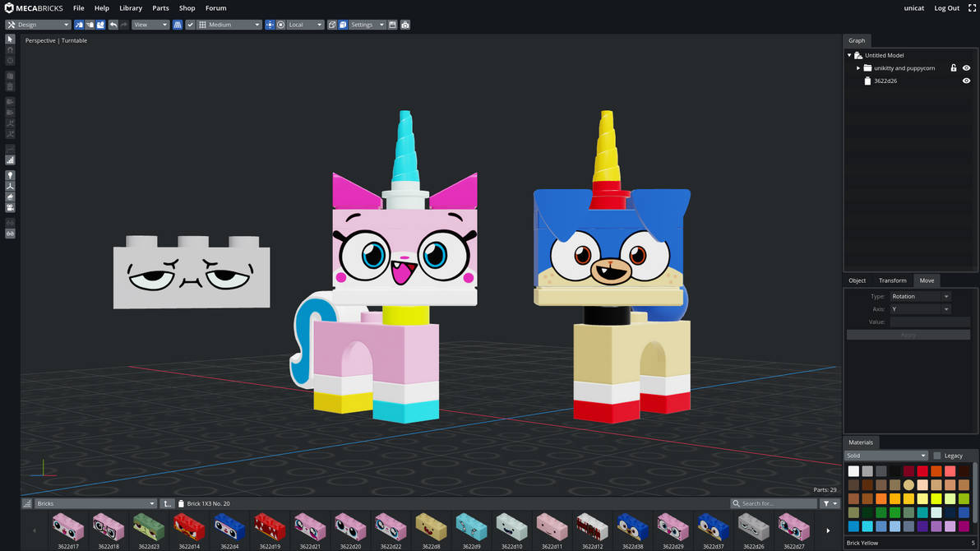Open the Solid materials dropdown
Viewport: 980px width, 551px height.
coord(885,455)
